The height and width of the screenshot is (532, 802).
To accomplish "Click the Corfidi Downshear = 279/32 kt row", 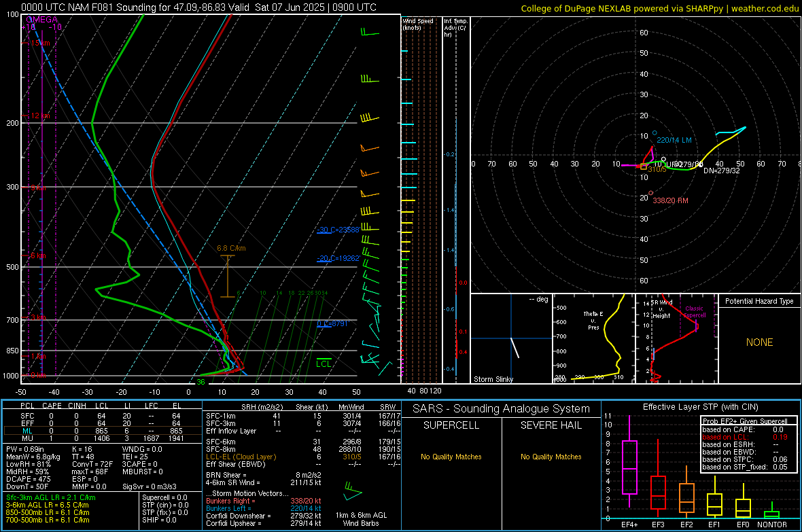I will [x=264, y=516].
